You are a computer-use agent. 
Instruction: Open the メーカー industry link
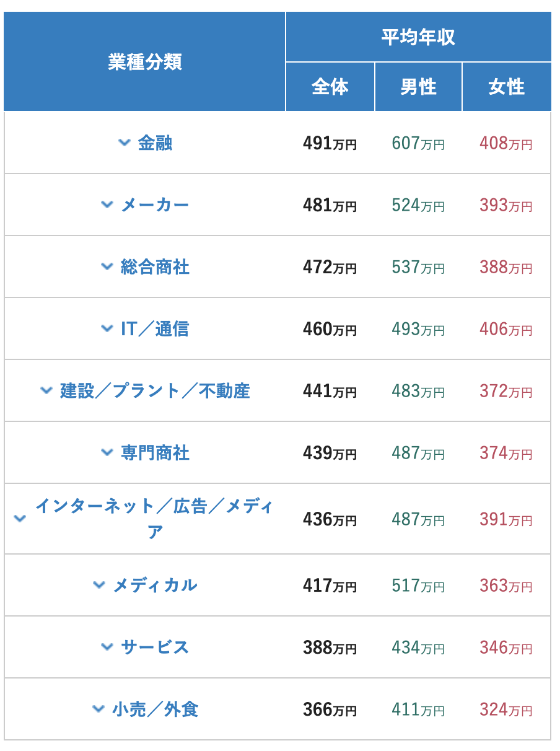tap(155, 205)
